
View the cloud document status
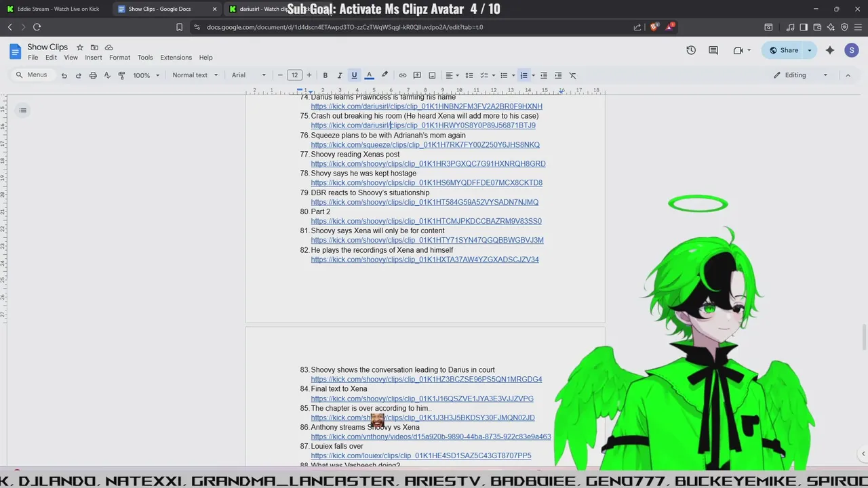click(108, 47)
